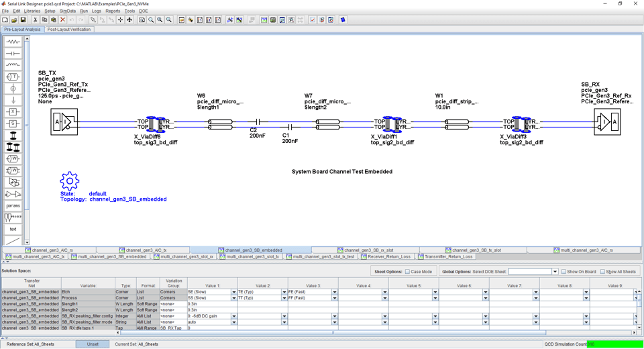Click the Unset button
Viewport: 644px width, 349px height.
tap(93, 344)
